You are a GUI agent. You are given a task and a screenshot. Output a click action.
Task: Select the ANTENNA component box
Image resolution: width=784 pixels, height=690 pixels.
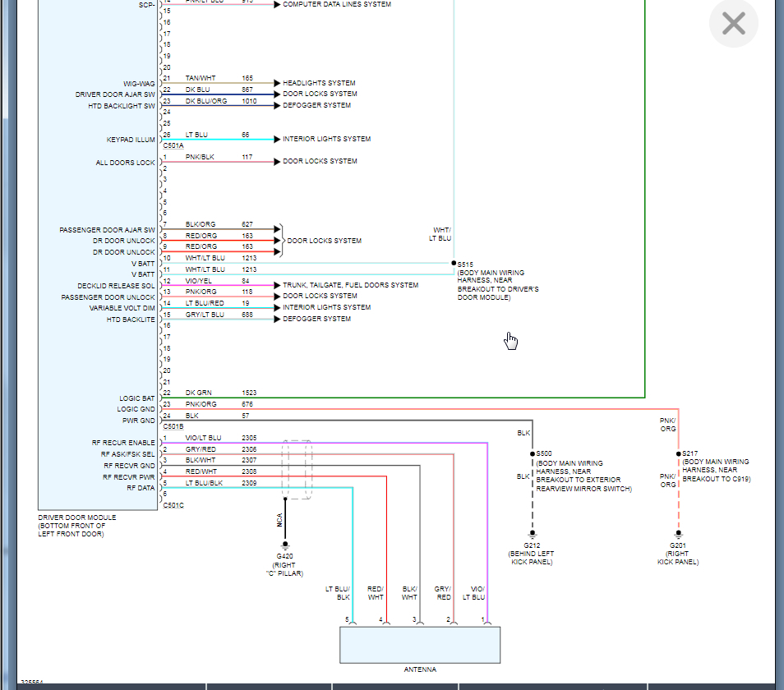(x=420, y=644)
